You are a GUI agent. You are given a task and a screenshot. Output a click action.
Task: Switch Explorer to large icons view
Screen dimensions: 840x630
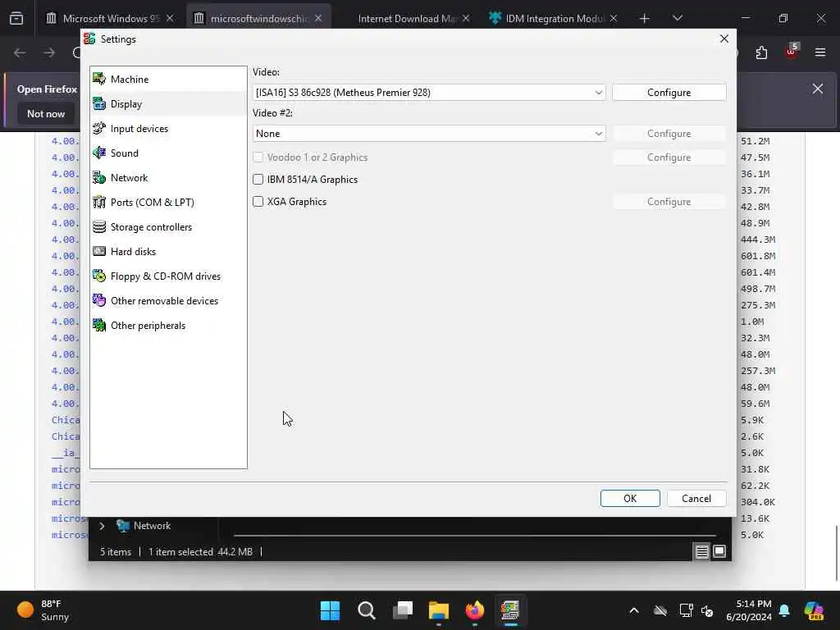(719, 551)
